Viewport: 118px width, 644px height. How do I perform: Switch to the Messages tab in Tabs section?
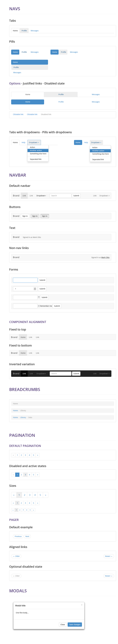tap(35, 31)
